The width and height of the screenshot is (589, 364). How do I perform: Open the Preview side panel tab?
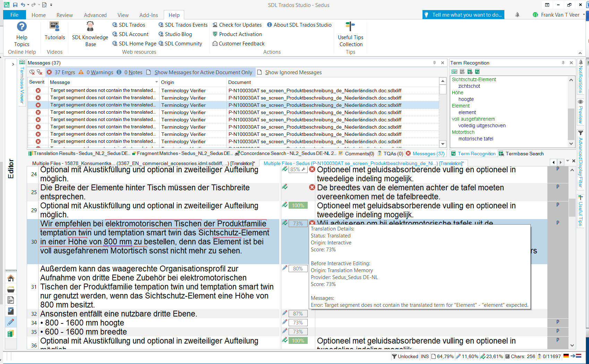[x=580, y=112]
